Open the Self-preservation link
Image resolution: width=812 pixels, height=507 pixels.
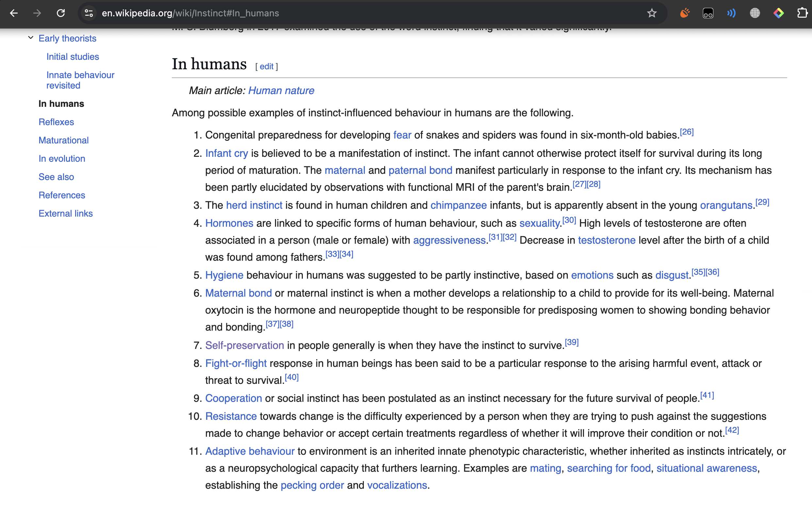point(244,345)
